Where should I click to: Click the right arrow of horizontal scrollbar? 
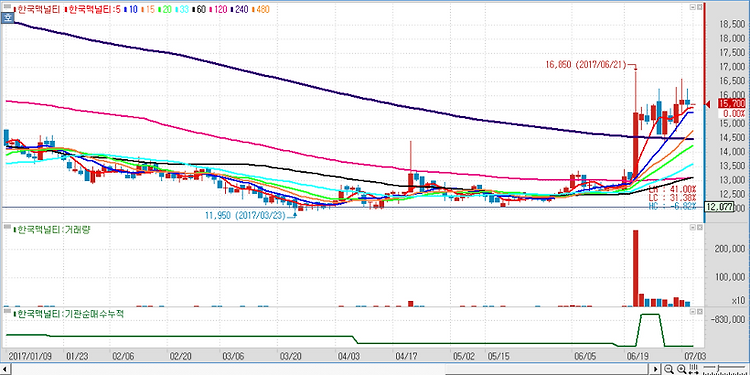[655, 369]
